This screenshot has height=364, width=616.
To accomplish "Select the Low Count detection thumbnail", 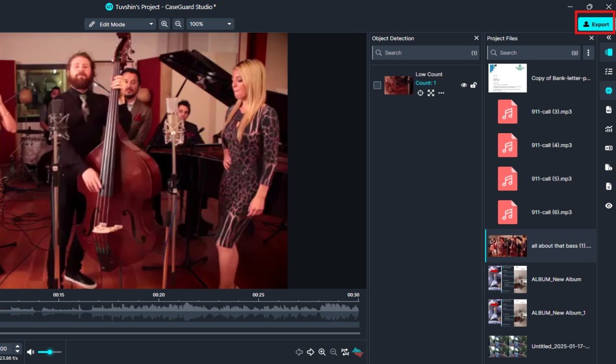I will [x=398, y=85].
